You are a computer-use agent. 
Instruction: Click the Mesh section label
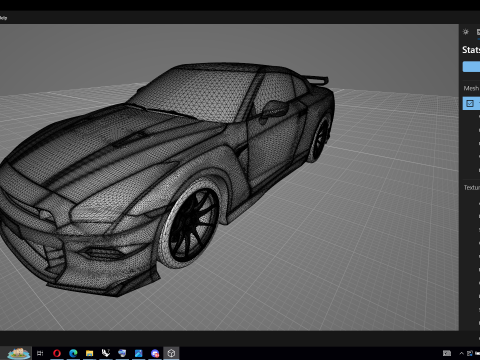471,88
